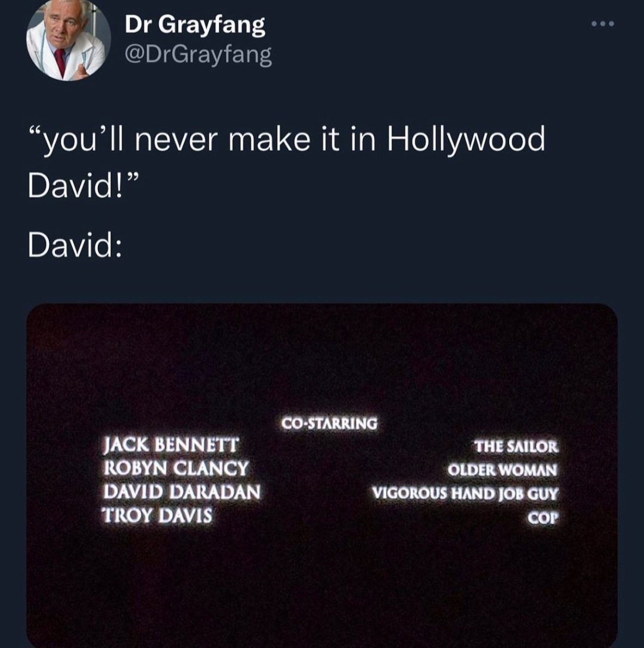Screen dimensions: 644x648
Task: Open the three-dot more options menu
Action: pos(603,24)
